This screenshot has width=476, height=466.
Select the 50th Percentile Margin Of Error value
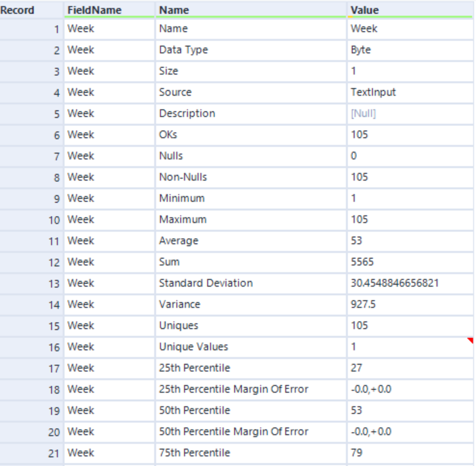coord(371,431)
